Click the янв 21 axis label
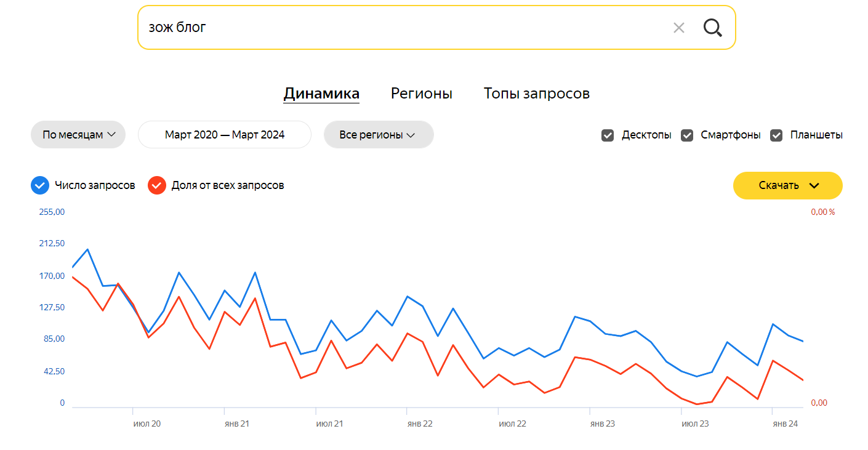This screenshot has width=868, height=450. [237, 424]
